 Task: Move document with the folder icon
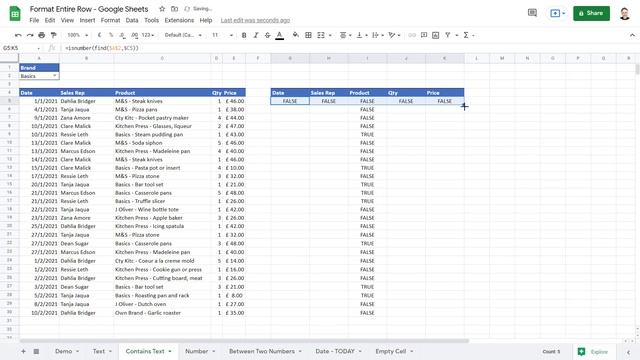pyautogui.click(x=174, y=9)
